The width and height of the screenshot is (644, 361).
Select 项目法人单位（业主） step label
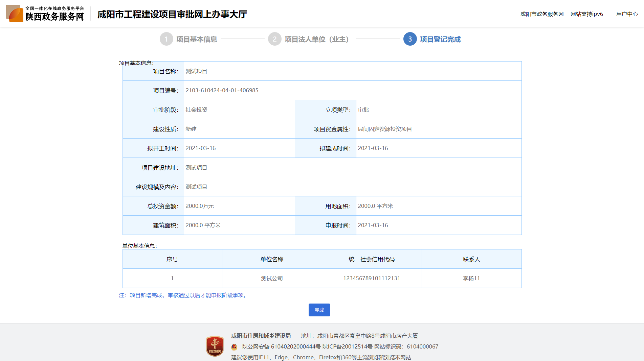tap(317, 40)
